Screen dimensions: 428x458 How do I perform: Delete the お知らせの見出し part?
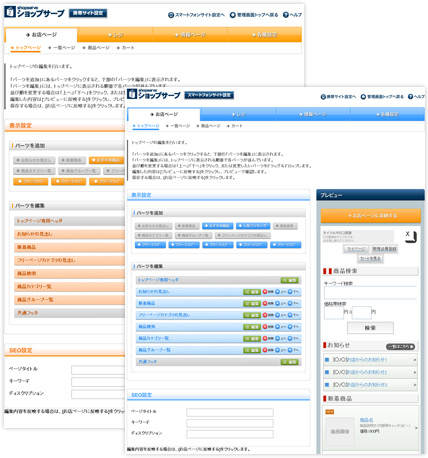(x=268, y=292)
